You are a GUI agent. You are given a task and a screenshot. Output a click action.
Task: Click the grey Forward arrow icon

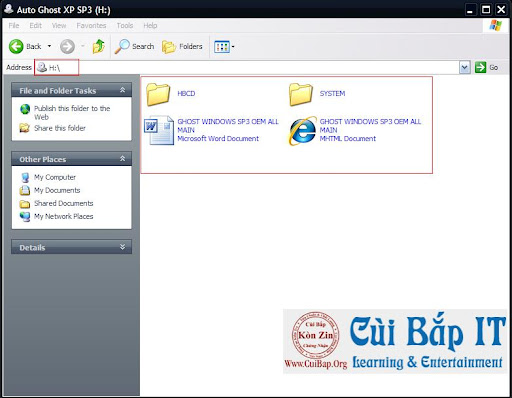tap(67, 46)
